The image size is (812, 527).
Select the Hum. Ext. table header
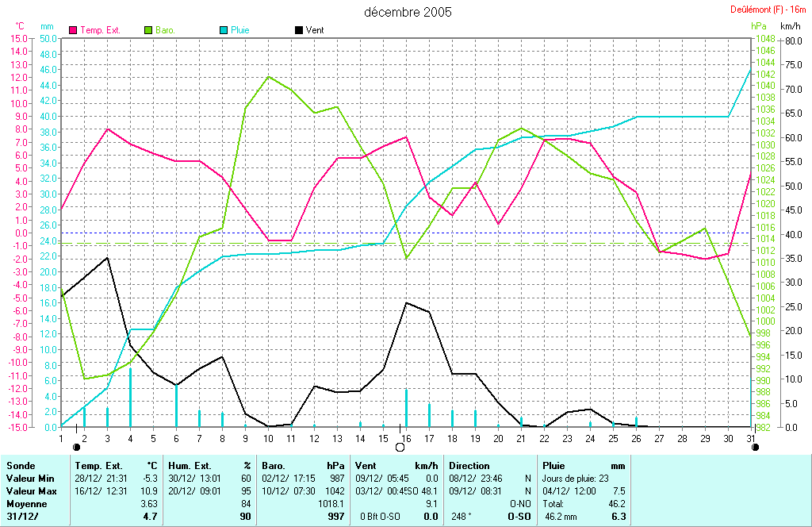pos(187,466)
